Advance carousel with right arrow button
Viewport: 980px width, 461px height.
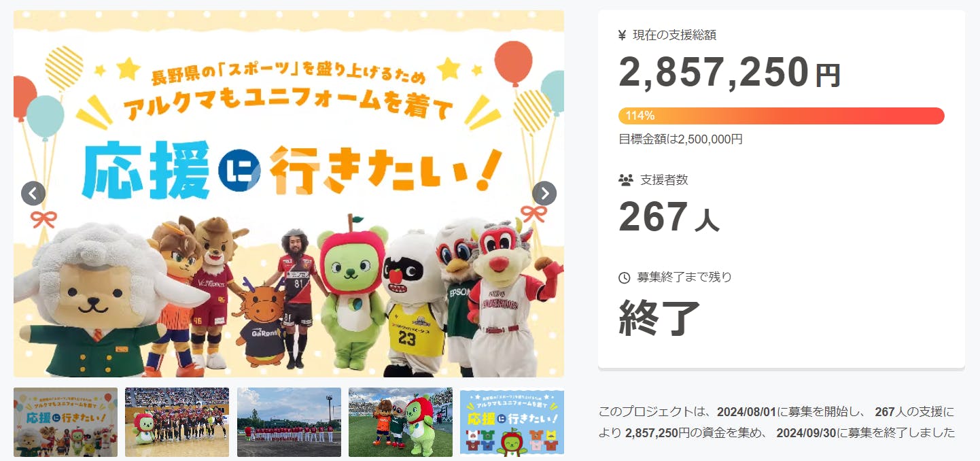544,194
